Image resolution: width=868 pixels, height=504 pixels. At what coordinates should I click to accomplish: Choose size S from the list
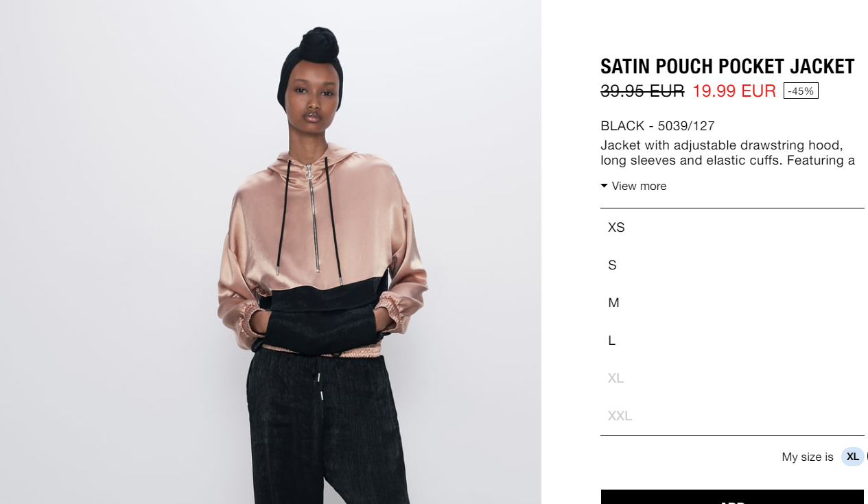732,265
